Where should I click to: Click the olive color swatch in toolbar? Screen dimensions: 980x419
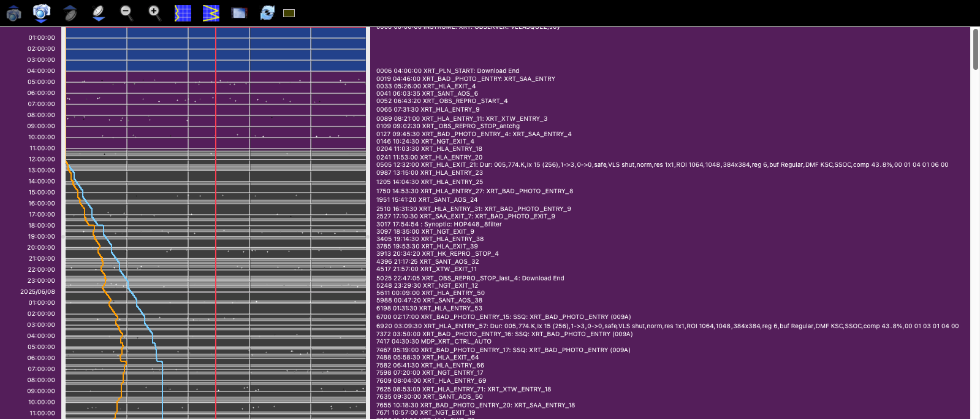(x=289, y=13)
